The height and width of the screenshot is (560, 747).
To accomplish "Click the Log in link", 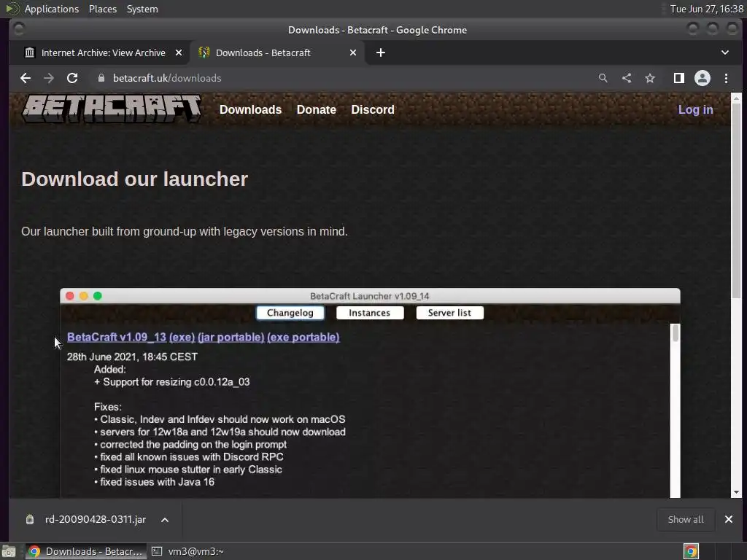I will [695, 109].
